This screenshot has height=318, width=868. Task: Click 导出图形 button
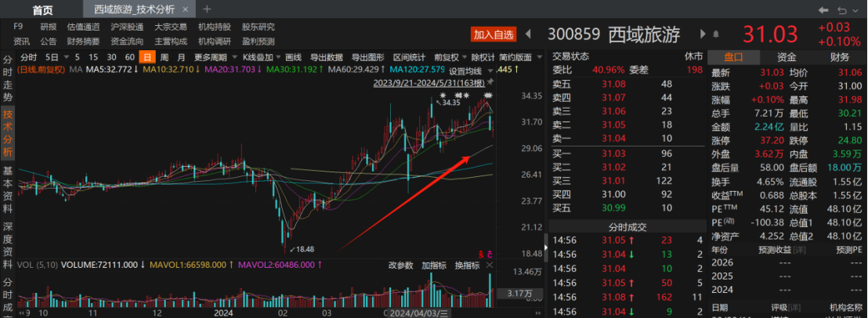[368, 57]
